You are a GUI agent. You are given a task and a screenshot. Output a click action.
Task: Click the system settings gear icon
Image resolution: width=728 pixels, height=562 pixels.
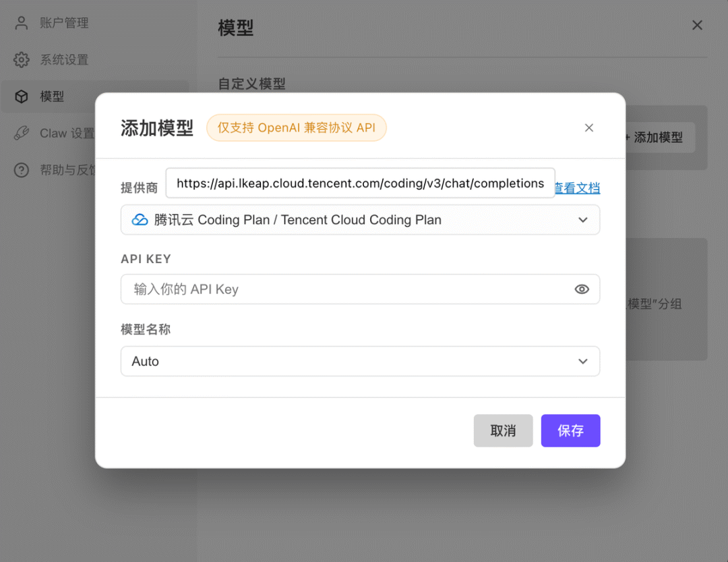pos(22,59)
